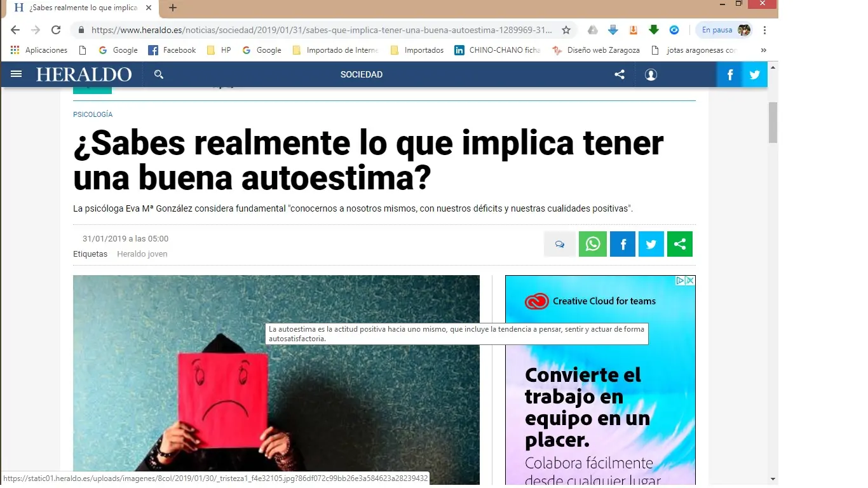Open Heraldo's Twitter from the header
868x488 pixels.
click(x=755, y=74)
